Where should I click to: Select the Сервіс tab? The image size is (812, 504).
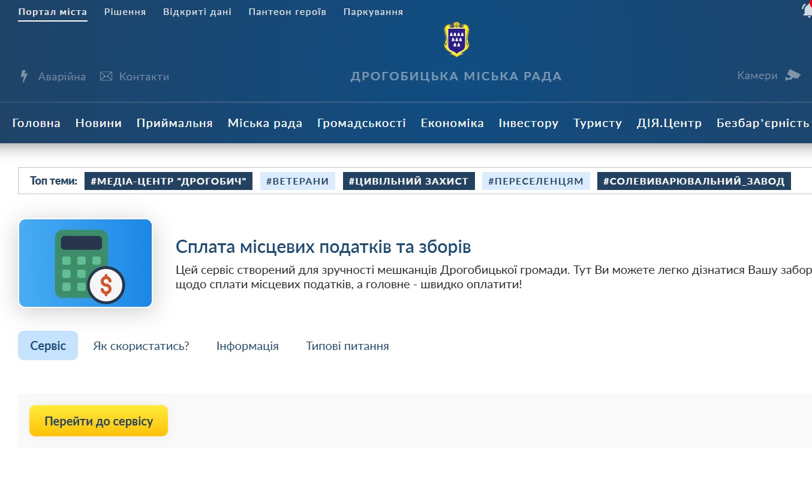pos(48,346)
